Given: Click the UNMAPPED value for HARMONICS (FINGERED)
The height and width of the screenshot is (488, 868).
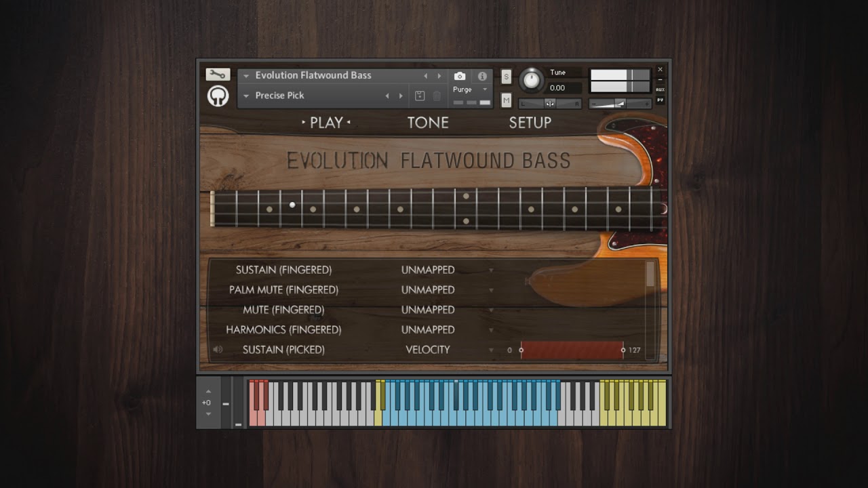Looking at the screenshot, I should (428, 329).
